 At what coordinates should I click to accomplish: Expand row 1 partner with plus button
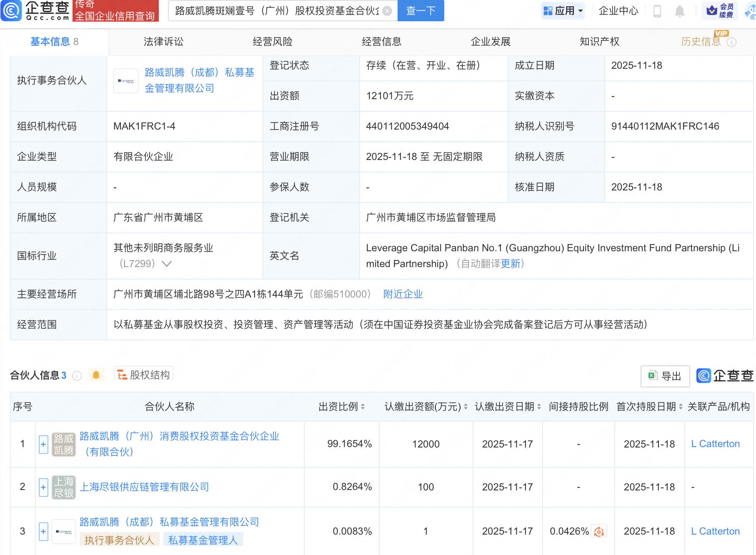[x=43, y=444]
